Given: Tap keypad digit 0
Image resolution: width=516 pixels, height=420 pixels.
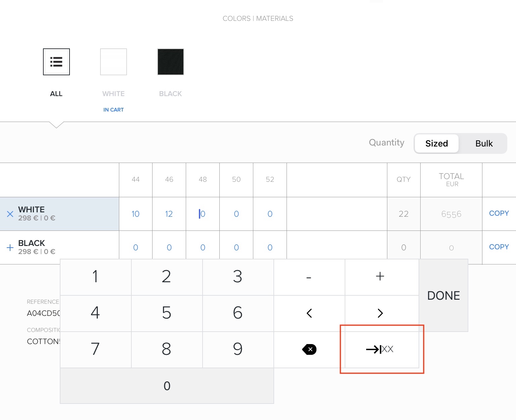Looking at the screenshot, I should click(x=167, y=386).
